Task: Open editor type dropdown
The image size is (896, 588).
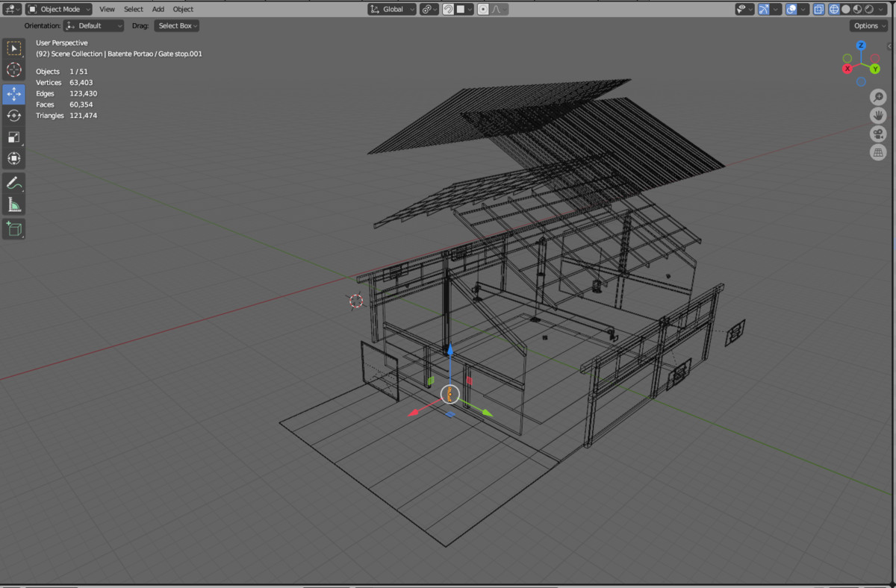Action: point(12,9)
